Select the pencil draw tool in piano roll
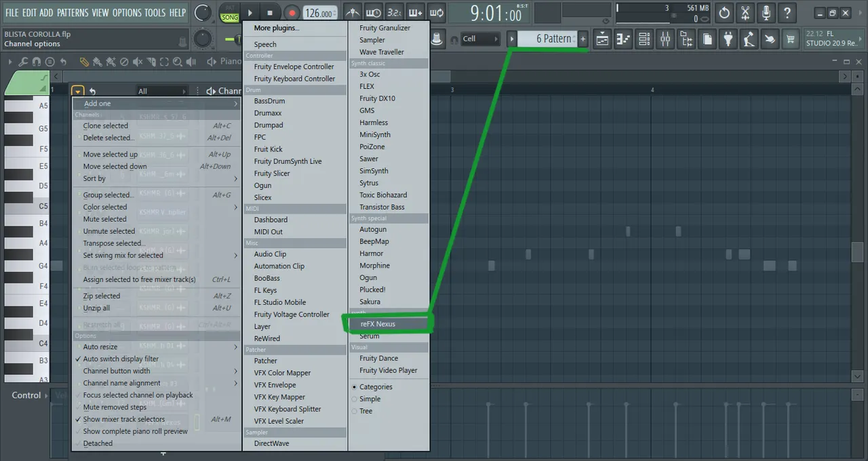This screenshot has width=868, height=461. [x=84, y=62]
